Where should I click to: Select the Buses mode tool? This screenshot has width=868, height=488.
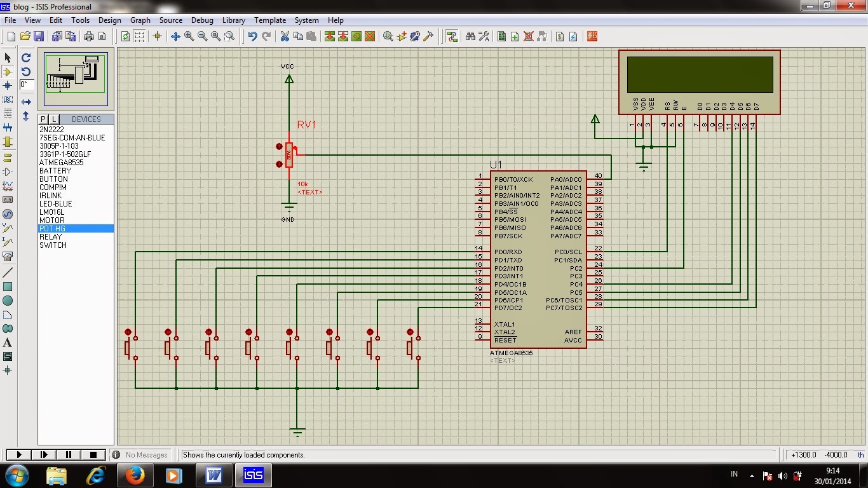pyautogui.click(x=7, y=128)
